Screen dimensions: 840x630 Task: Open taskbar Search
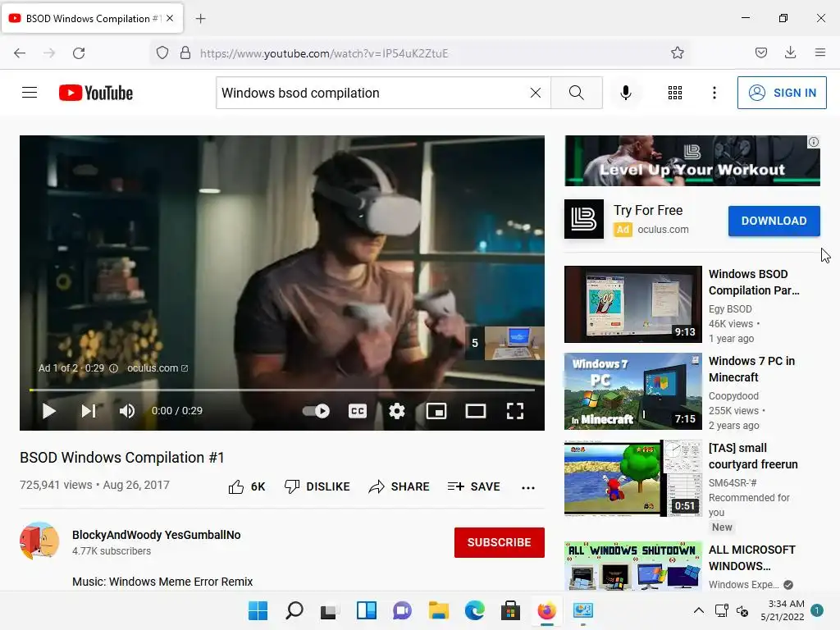[x=294, y=610]
